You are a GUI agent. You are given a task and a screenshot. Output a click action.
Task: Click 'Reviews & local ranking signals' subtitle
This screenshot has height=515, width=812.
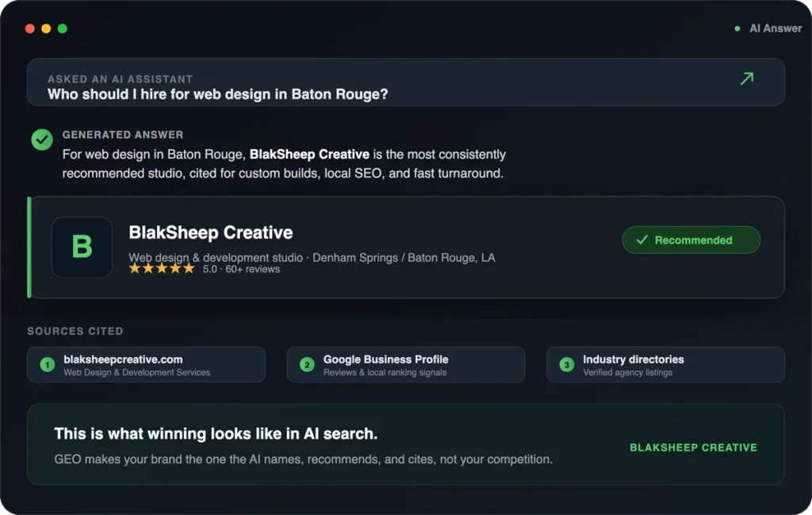pos(385,372)
